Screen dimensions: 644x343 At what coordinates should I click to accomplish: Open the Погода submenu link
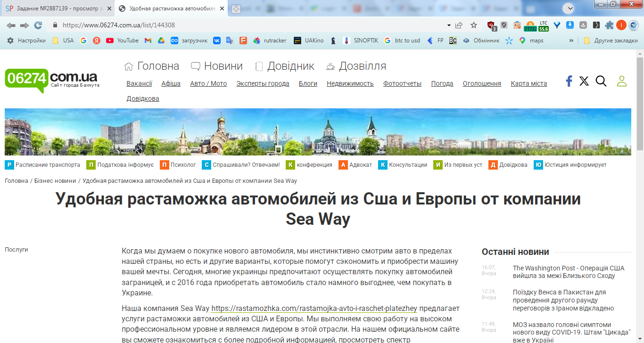(x=442, y=83)
